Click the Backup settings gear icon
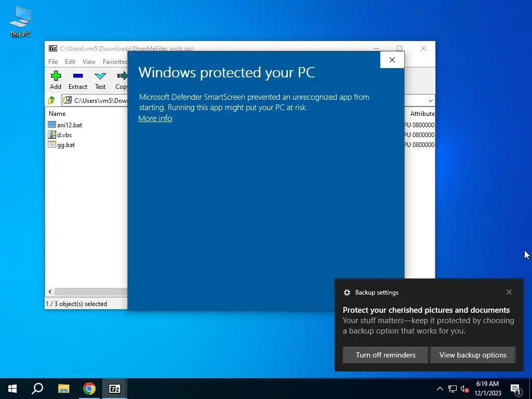This screenshot has width=532, height=399. pyautogui.click(x=347, y=292)
